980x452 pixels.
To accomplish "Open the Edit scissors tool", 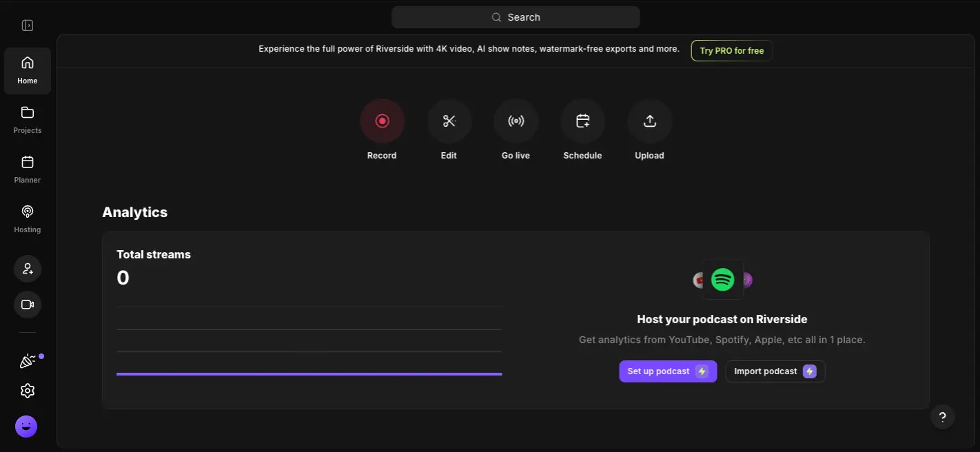I will tap(449, 121).
